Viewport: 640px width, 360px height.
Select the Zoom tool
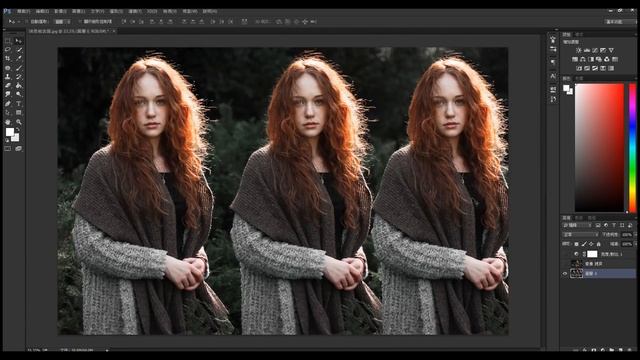(x=19, y=122)
